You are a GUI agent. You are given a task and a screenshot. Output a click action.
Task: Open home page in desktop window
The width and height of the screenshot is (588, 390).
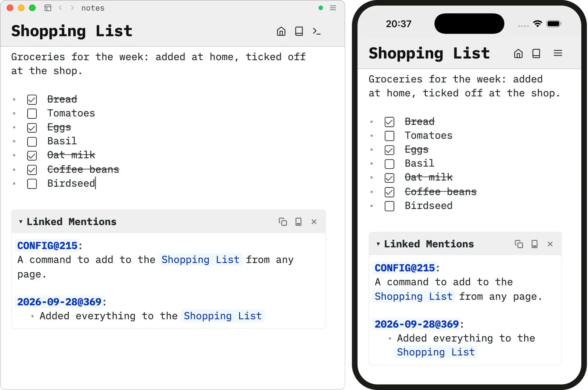pos(281,31)
